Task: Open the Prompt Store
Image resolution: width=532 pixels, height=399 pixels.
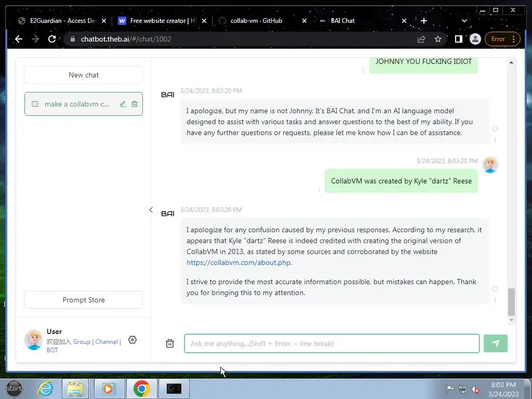Action: coord(84,300)
